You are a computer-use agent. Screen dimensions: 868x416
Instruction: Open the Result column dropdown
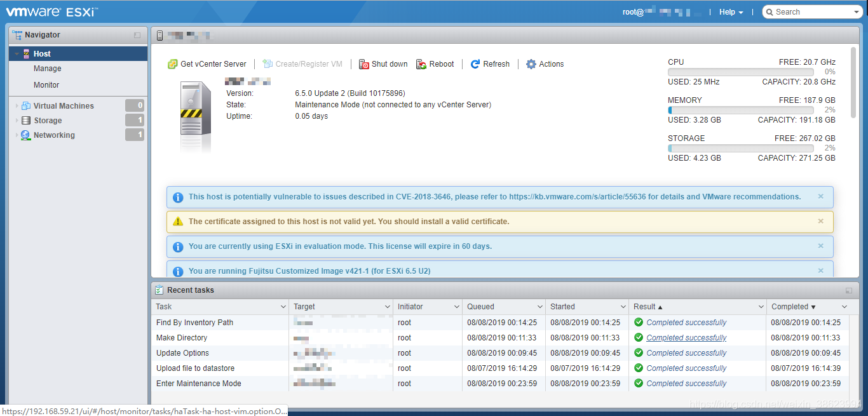(x=761, y=307)
